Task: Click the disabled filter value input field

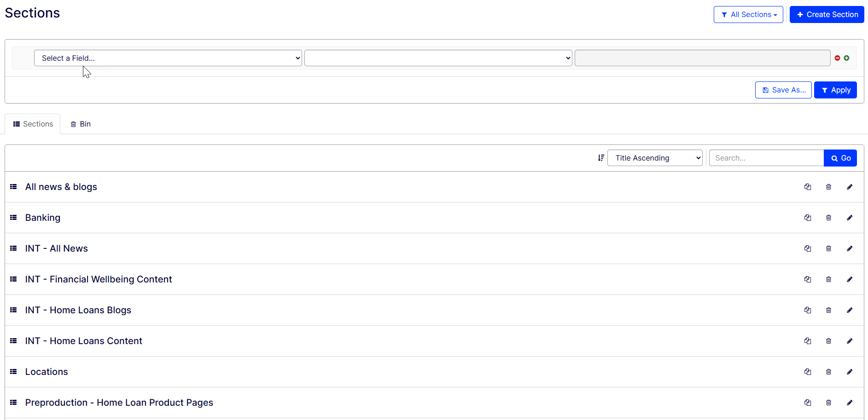Action: tap(703, 58)
